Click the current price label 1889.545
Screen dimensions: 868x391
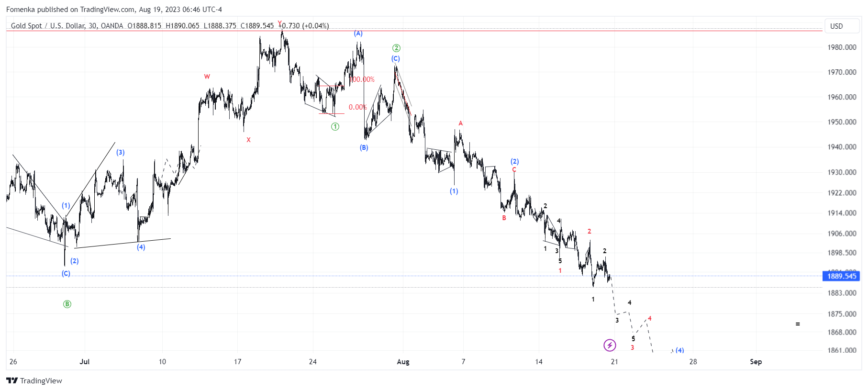842,276
